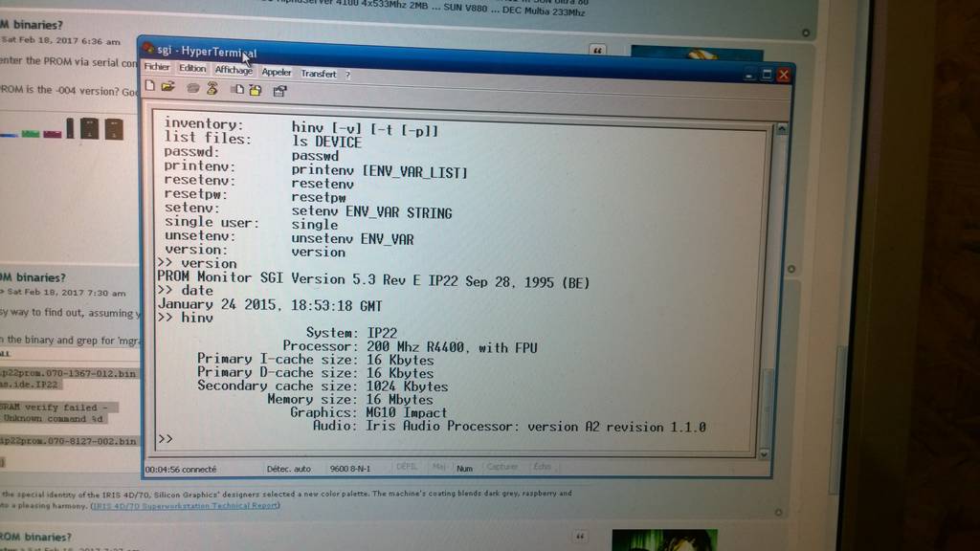The height and width of the screenshot is (551, 980).
Task: Click the avatar thumbnail of the bottom forum post
Action: [664, 540]
